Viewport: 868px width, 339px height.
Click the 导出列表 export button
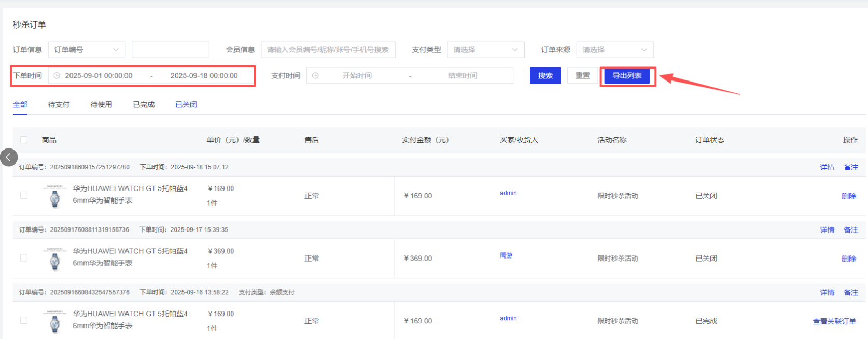point(627,76)
